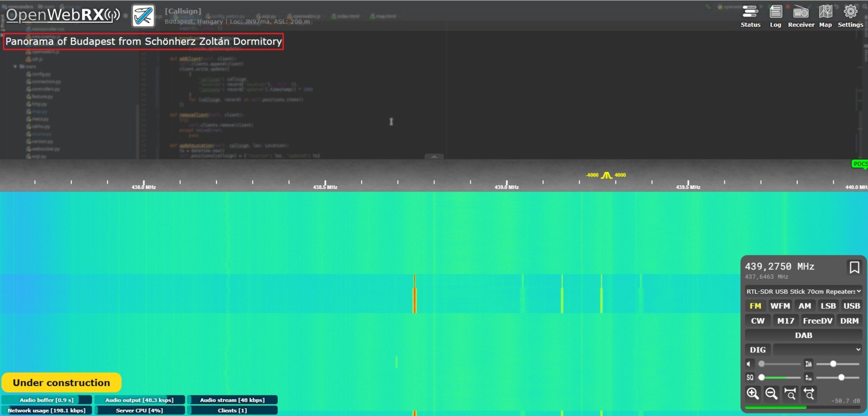Click the yellow demodulator passband marker
This screenshot has height=416, width=868.
[x=607, y=175]
